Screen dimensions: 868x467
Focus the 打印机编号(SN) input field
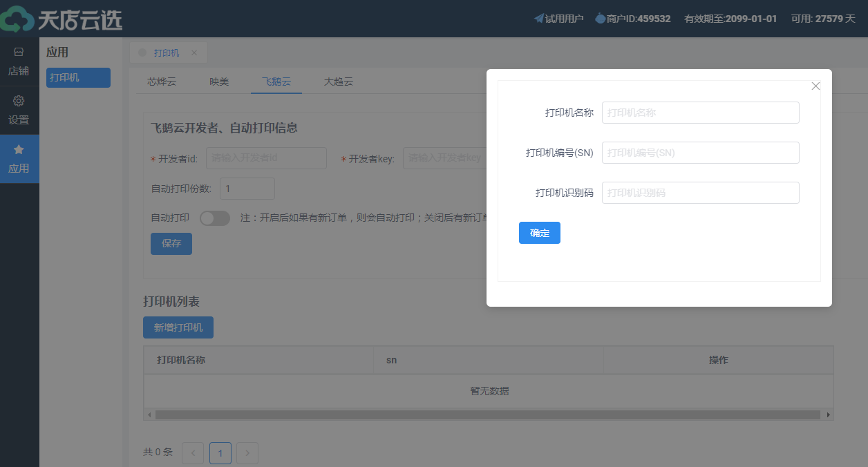tap(701, 153)
